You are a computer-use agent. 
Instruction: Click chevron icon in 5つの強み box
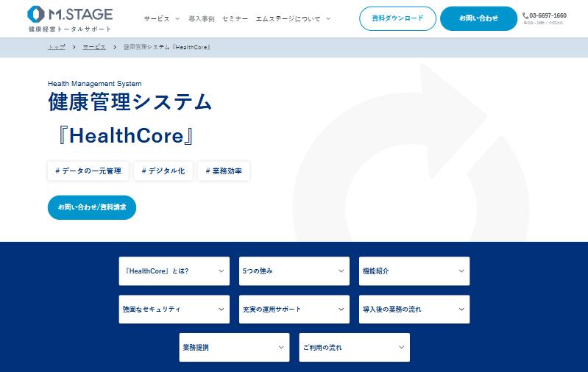point(341,271)
